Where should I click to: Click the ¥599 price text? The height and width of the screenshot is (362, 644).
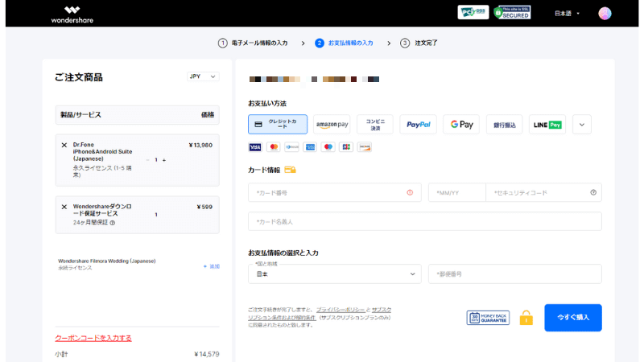[204, 207]
